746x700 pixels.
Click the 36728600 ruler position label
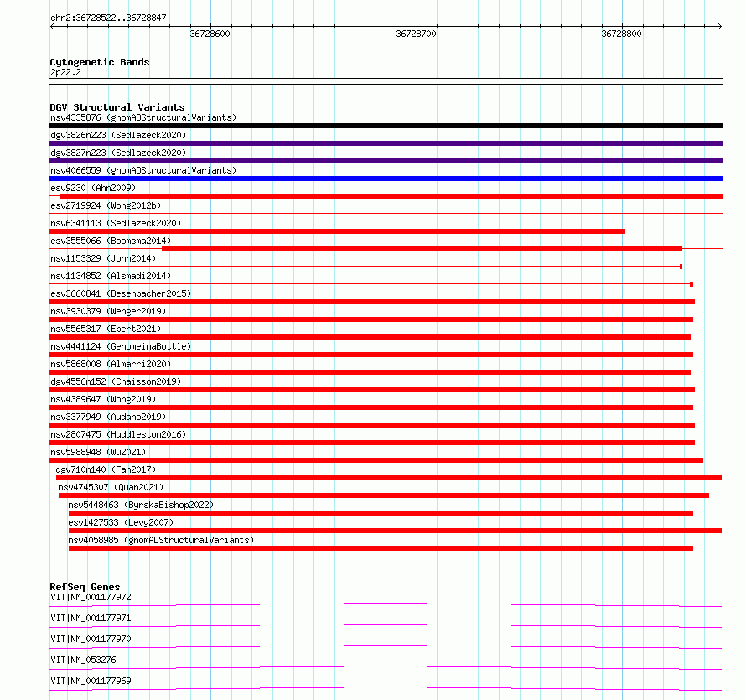click(x=210, y=34)
